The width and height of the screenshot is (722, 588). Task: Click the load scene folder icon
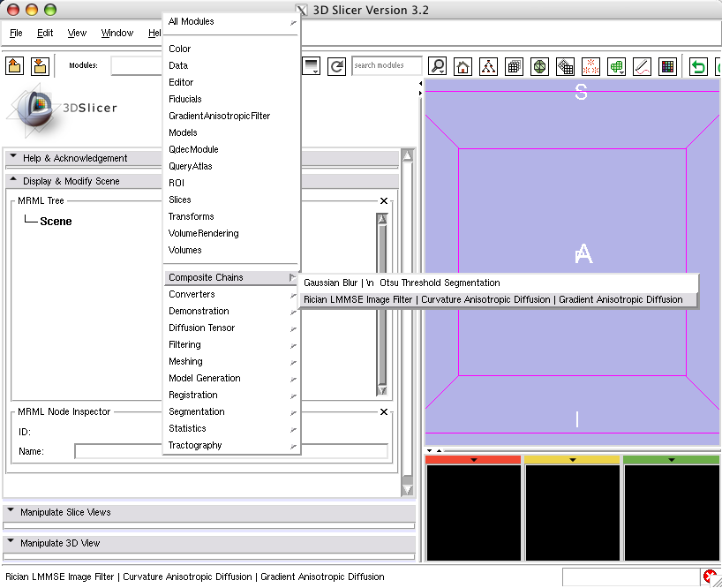click(x=15, y=66)
